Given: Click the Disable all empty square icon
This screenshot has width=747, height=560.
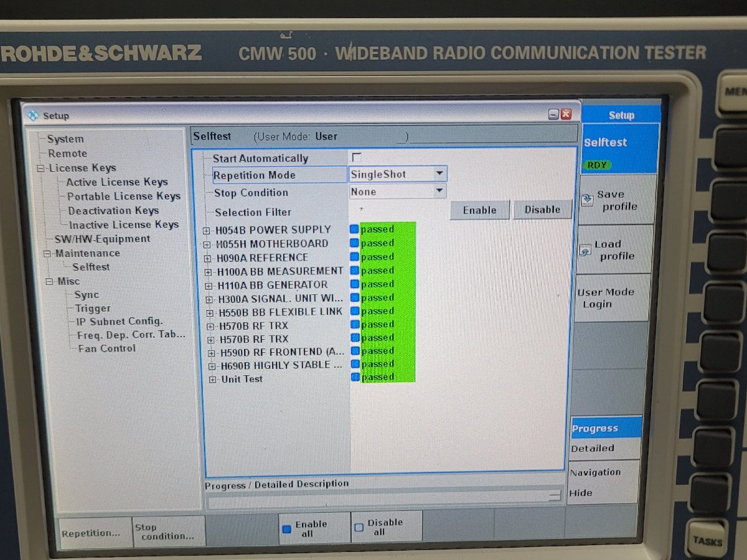Looking at the screenshot, I should click(359, 528).
